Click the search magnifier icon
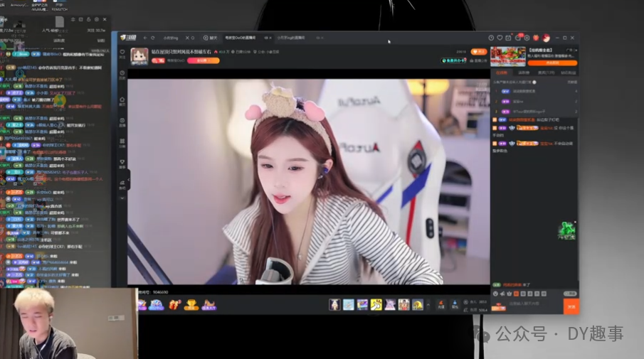 193,38
